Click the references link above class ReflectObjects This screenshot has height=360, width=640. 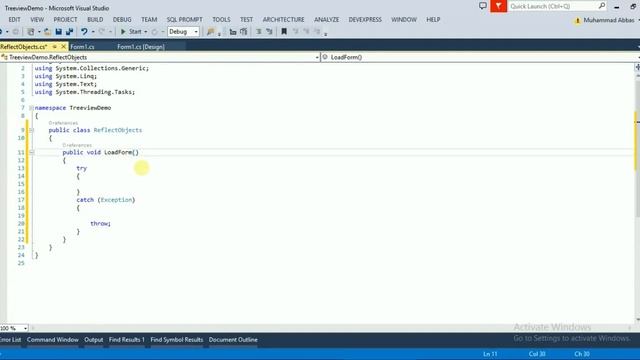pos(63,123)
